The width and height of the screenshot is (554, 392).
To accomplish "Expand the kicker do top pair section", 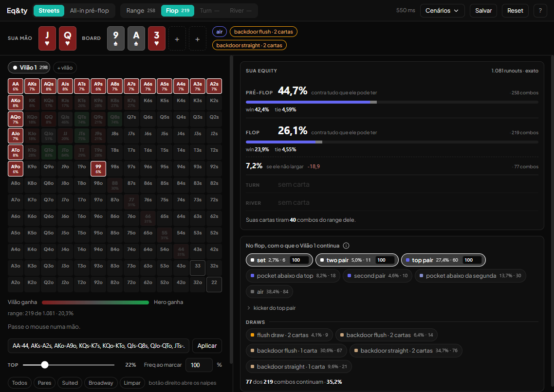I will tap(271, 308).
